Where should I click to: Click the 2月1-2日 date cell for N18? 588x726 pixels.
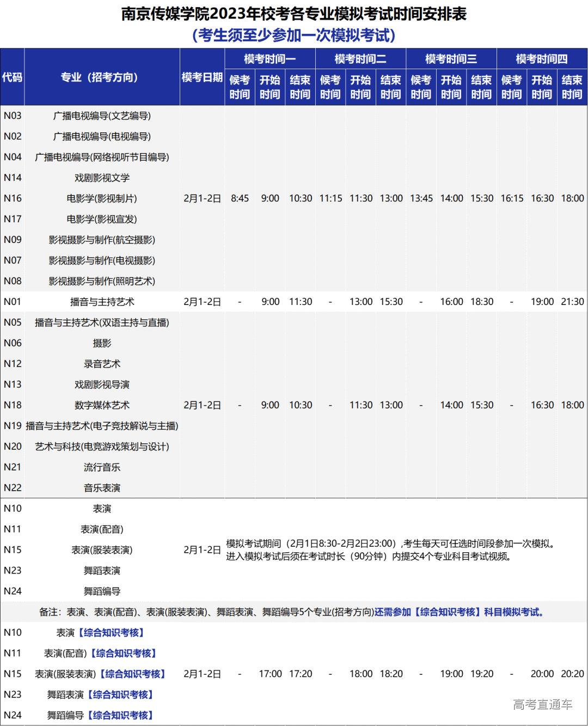point(203,405)
